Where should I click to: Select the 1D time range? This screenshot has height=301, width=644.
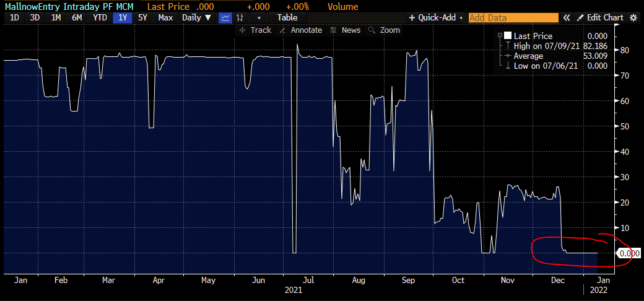coord(14,18)
